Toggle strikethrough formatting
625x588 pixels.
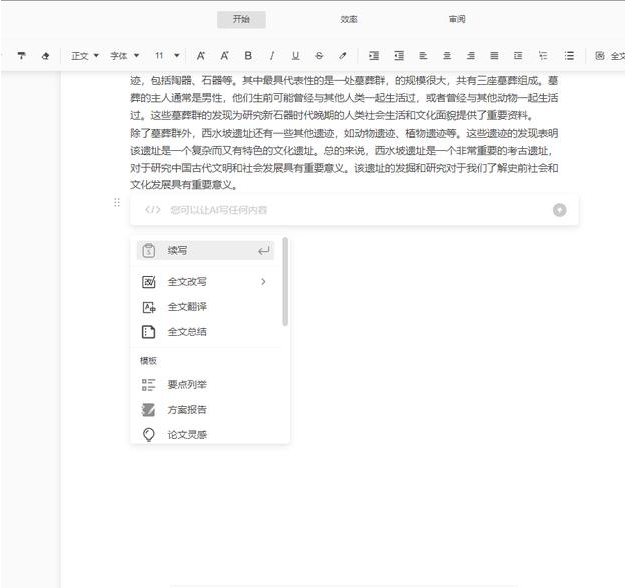coord(319,56)
